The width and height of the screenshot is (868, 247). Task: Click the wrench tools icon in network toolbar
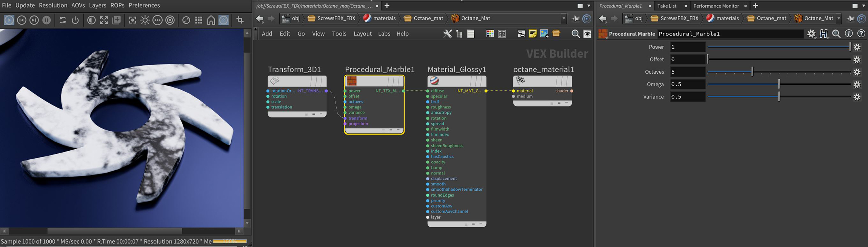click(x=447, y=34)
